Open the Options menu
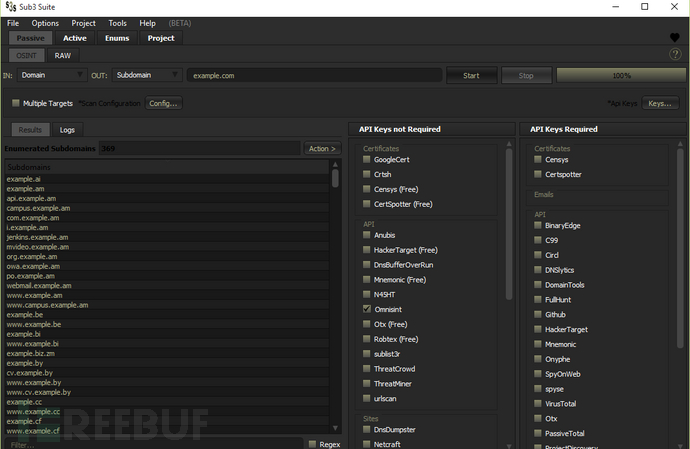Image resolution: width=690 pixels, height=449 pixels. (x=45, y=23)
